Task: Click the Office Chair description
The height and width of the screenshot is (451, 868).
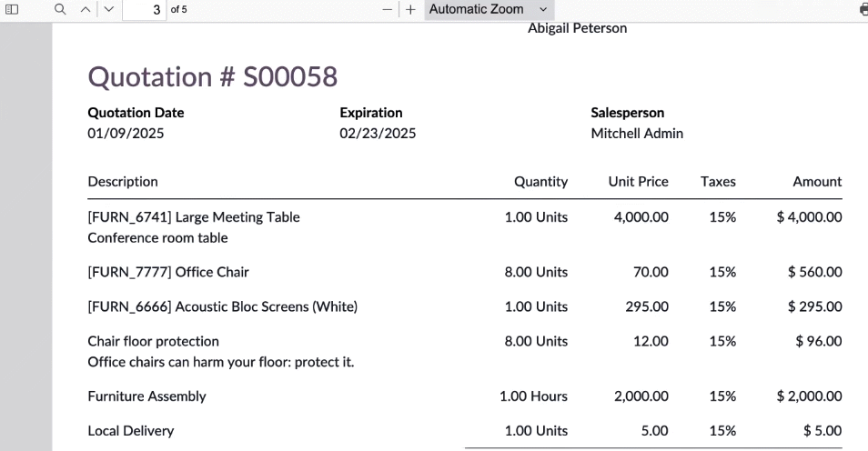Action: click(x=168, y=272)
